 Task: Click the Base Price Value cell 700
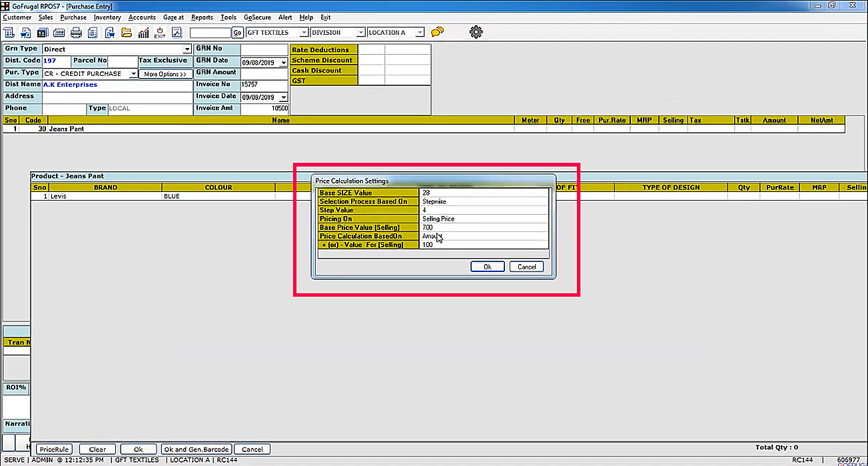tap(484, 227)
